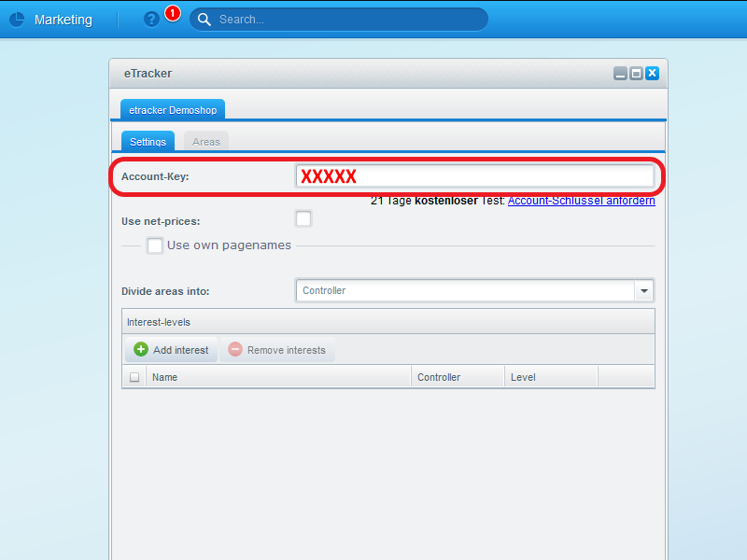Screen dimensions: 747x560
Task: Focus the Search input field
Action: coord(339,20)
